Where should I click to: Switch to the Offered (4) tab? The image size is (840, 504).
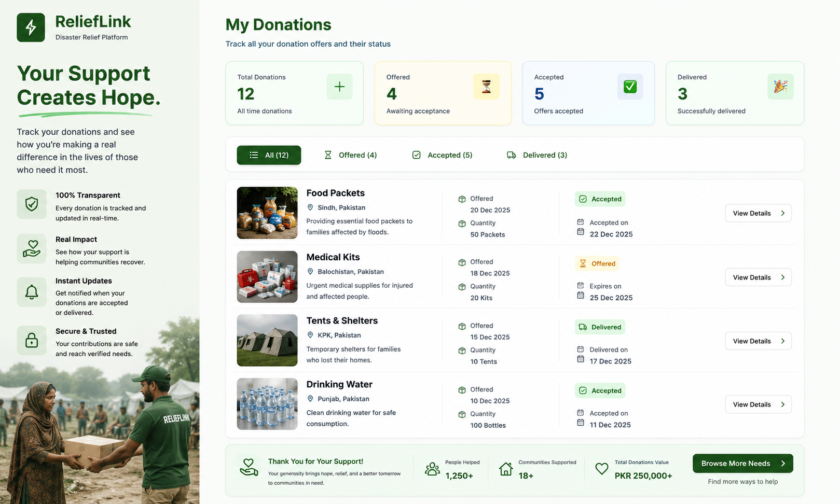351,155
